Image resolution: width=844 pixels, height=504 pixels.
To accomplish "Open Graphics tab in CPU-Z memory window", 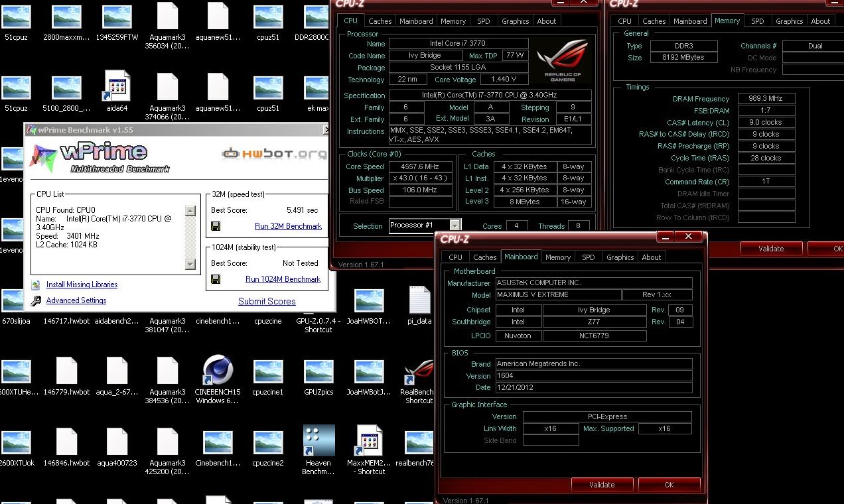I will point(789,21).
